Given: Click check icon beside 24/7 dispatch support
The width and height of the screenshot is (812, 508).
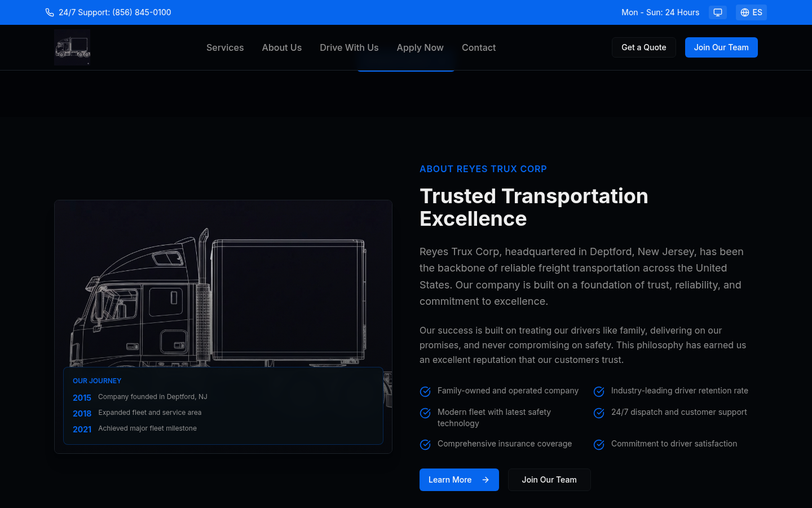Looking at the screenshot, I should [x=599, y=413].
